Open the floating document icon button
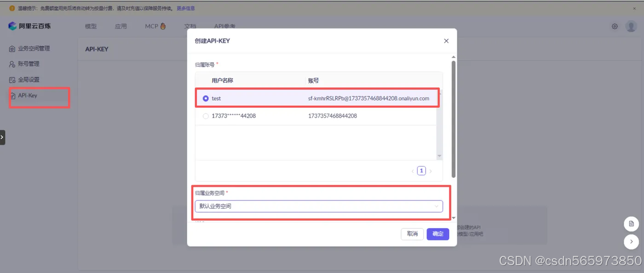 [631, 224]
